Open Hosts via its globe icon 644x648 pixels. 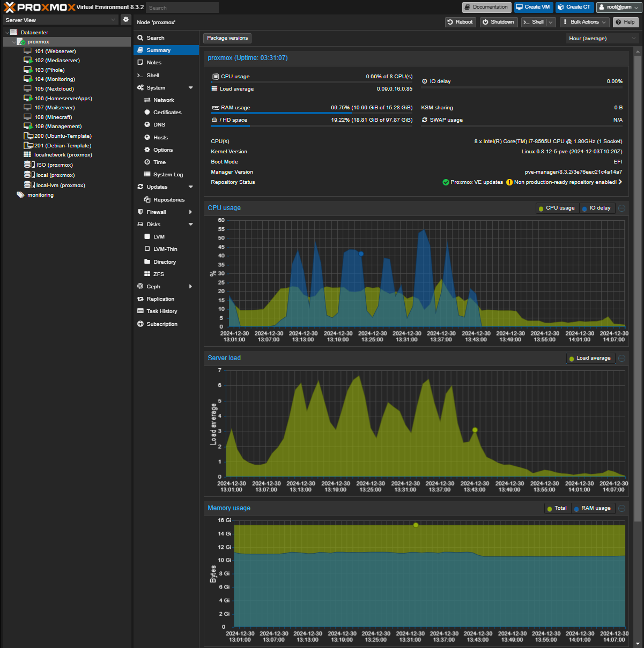coord(147,138)
